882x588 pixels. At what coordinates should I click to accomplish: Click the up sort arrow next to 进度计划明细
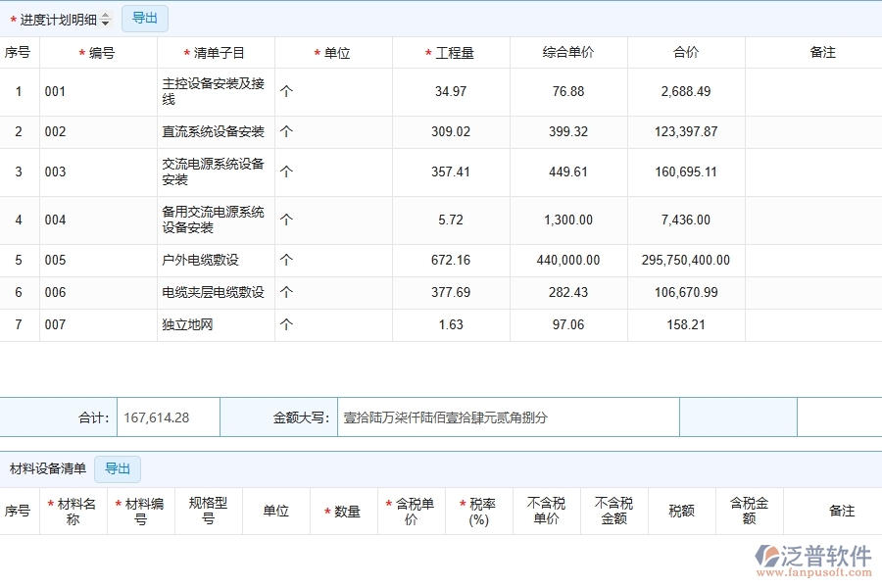[107, 14]
